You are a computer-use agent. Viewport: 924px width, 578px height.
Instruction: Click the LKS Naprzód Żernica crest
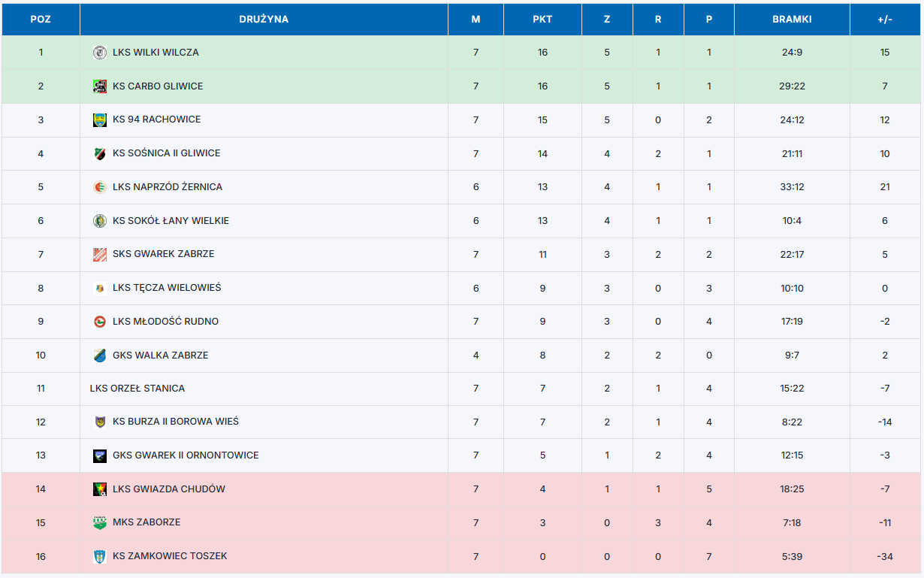coord(99,187)
